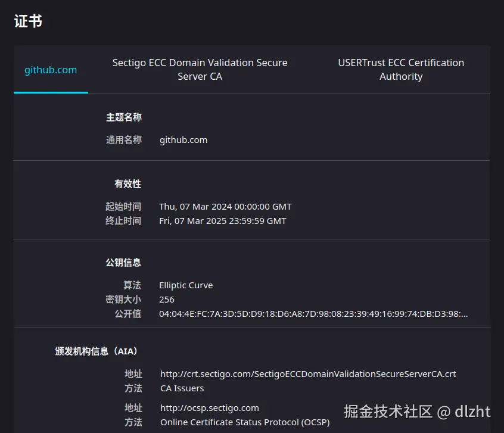This screenshot has width=504, height=433.
Task: Select the github.com certificate tab
Action: [51, 70]
